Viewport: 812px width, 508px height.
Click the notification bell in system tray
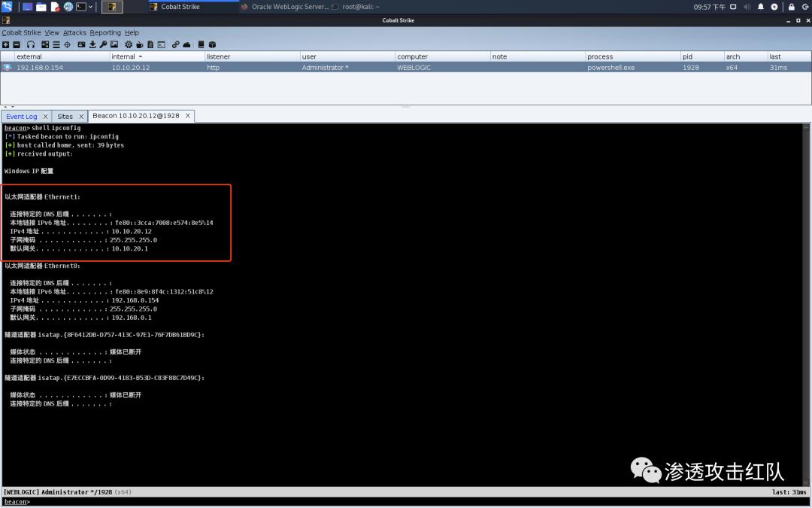pos(761,7)
